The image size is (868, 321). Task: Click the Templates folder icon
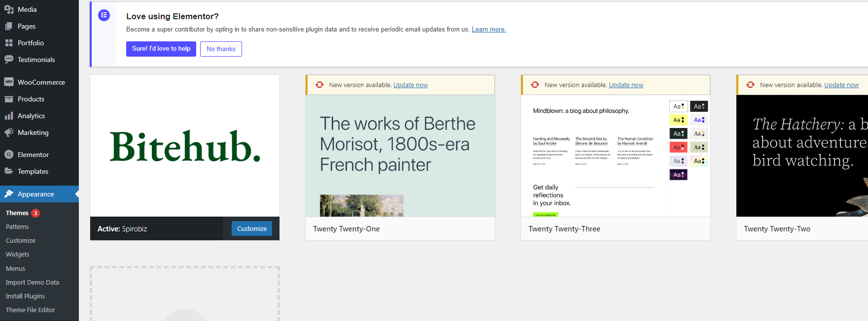9,171
